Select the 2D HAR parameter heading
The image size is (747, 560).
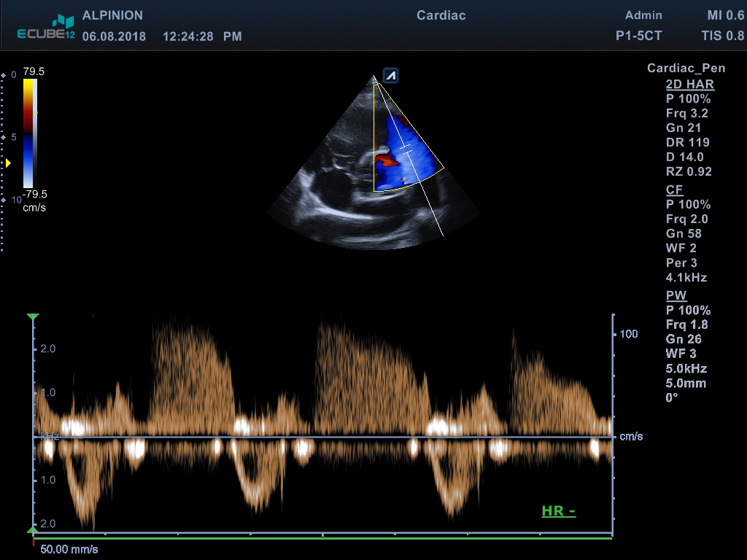689,84
